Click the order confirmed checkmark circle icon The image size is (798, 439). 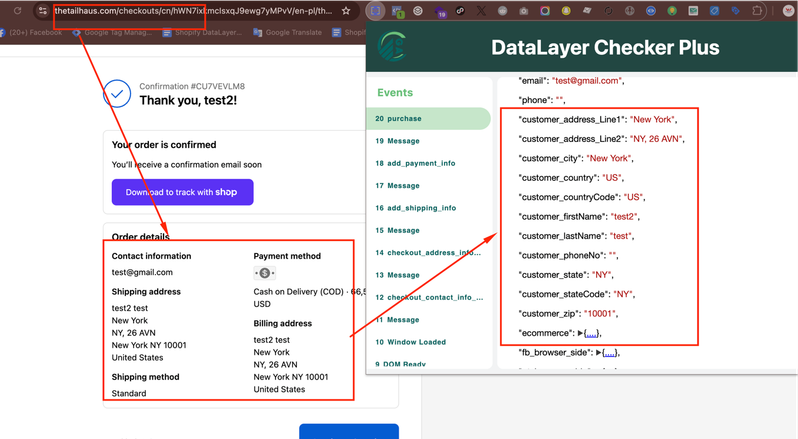point(117,94)
